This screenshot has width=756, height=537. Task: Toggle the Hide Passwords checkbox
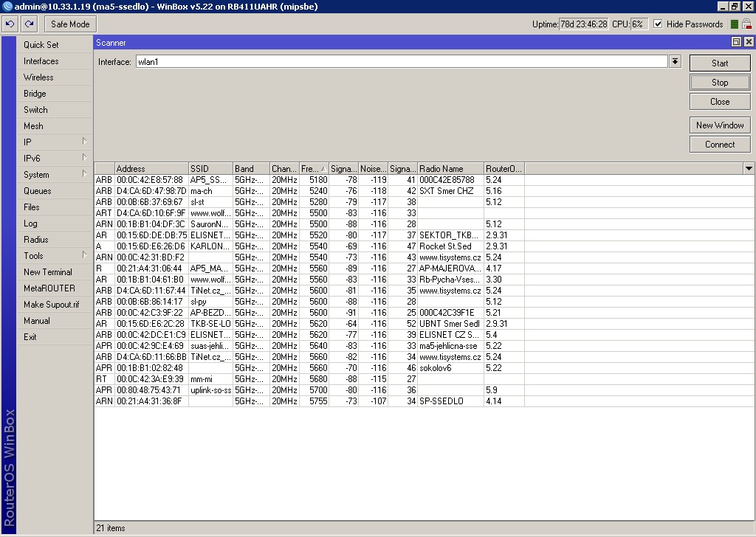point(658,24)
